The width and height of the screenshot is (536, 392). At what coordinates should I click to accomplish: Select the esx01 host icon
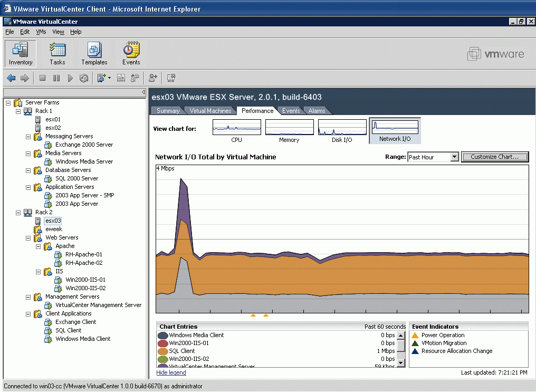point(38,120)
